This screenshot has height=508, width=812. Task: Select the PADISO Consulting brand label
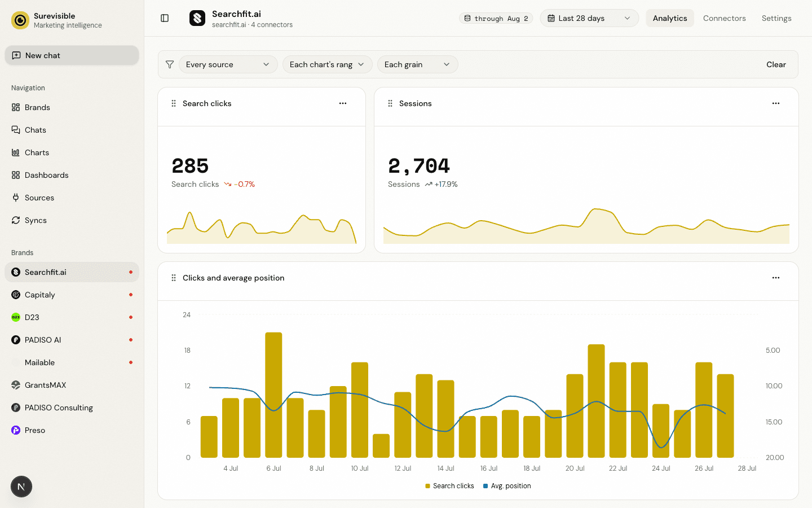click(x=59, y=408)
